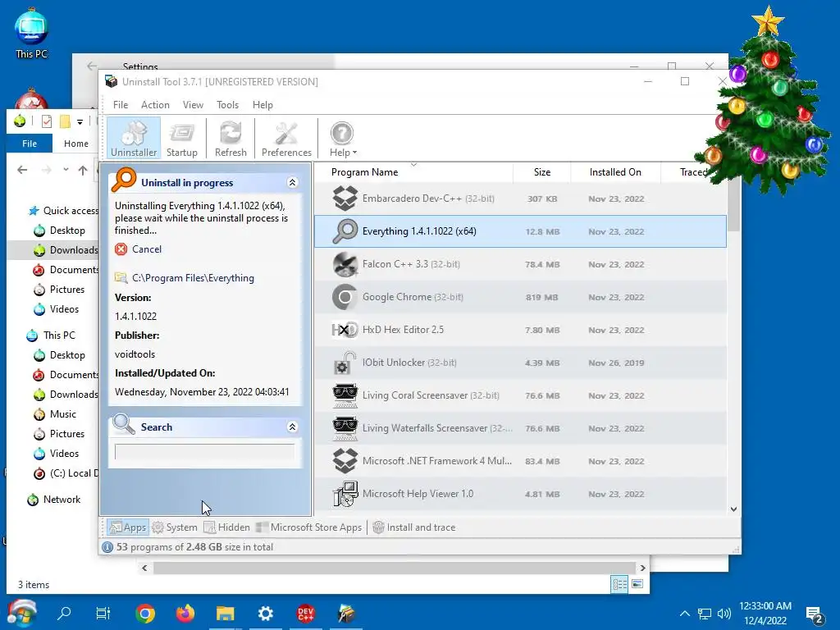Viewport: 840px width, 630px height.
Task: Open This PC desktop icon
Action: pyautogui.click(x=32, y=33)
